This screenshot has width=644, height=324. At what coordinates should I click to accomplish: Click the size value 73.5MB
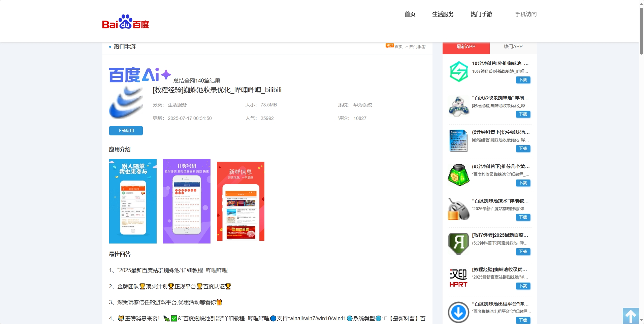point(268,105)
